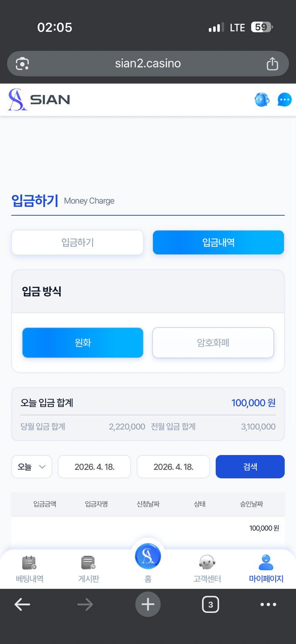Open 마이페이지 in bottom navigation

266,568
